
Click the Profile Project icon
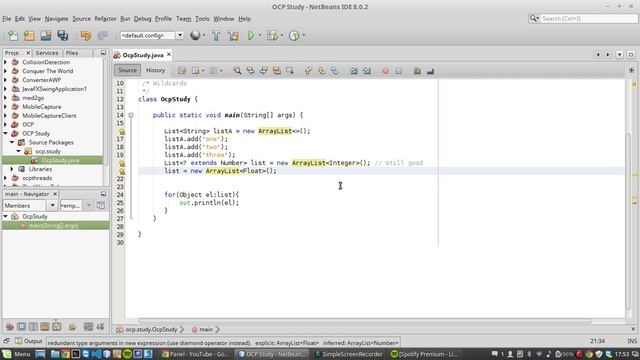pyautogui.click(x=294, y=36)
